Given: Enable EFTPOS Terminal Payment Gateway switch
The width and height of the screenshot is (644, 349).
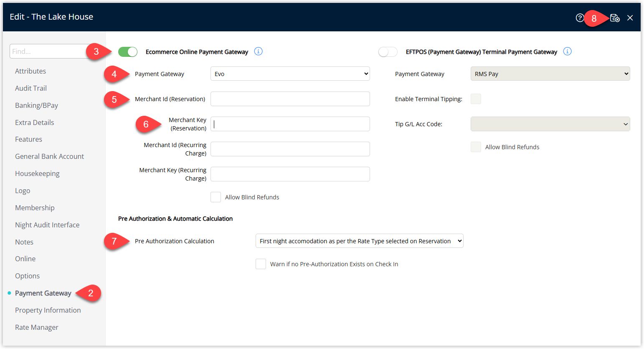Looking at the screenshot, I should (x=388, y=52).
